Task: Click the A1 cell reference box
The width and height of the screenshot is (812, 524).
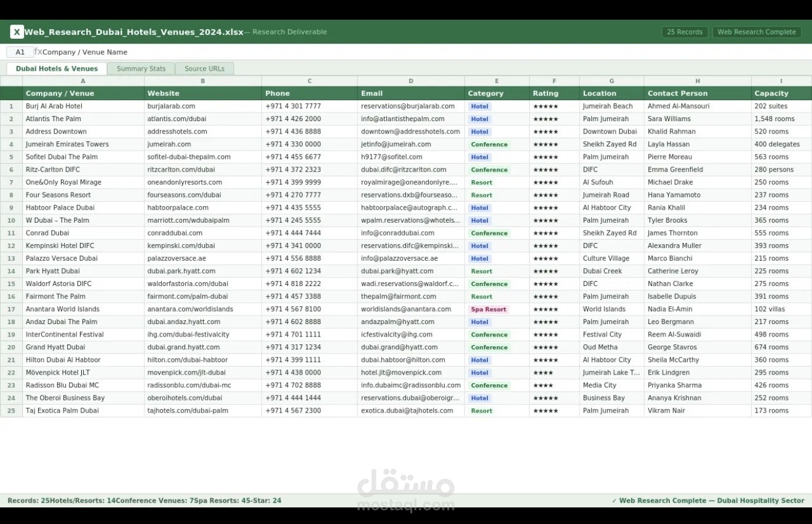Action: pyautogui.click(x=20, y=52)
